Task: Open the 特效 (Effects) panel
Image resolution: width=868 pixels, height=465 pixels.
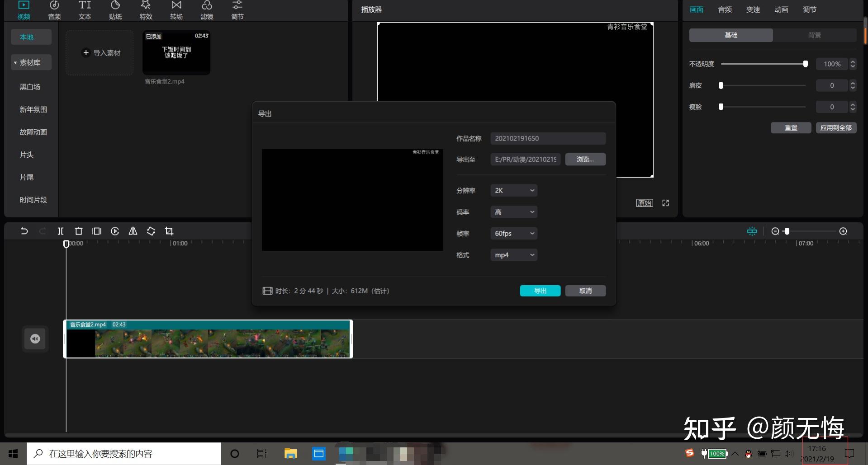Action: click(x=146, y=10)
